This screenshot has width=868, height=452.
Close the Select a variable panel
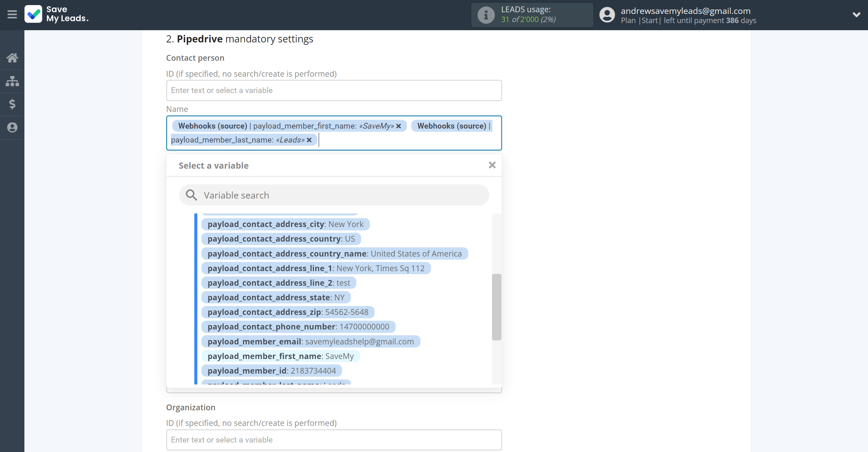click(x=492, y=165)
